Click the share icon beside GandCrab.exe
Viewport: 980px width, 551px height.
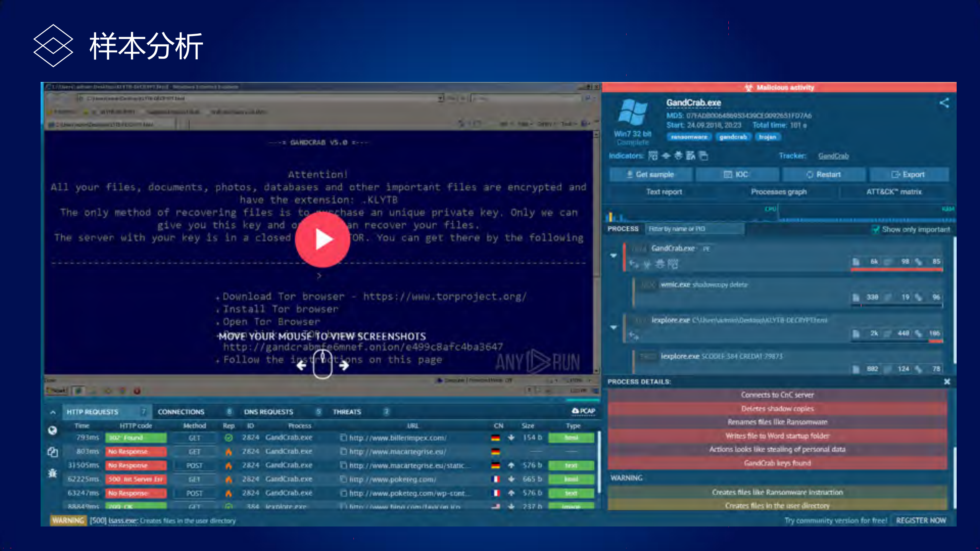click(x=944, y=103)
